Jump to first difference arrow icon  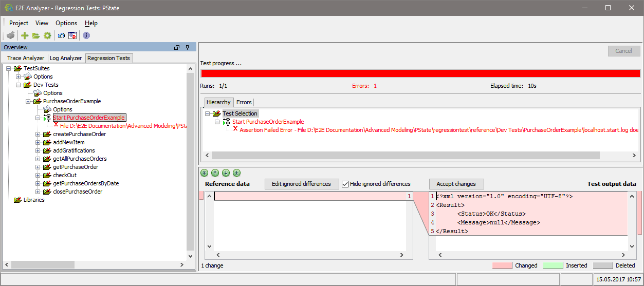[x=204, y=173]
